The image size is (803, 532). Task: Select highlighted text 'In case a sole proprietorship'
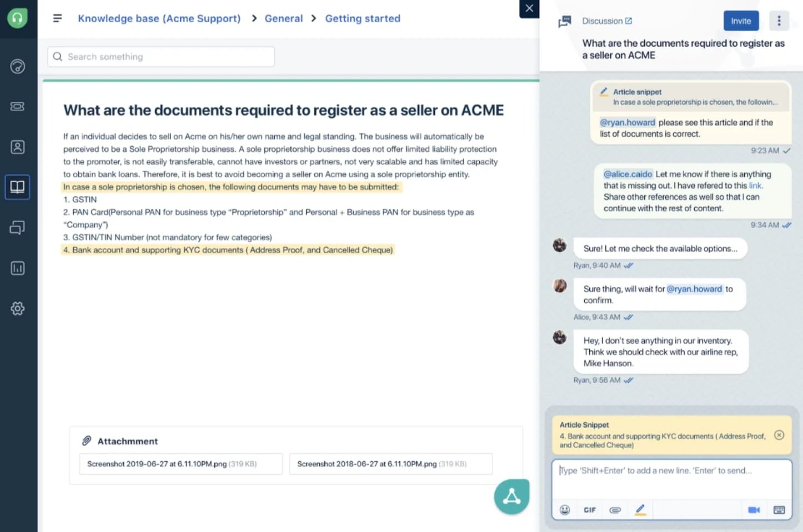(x=231, y=187)
